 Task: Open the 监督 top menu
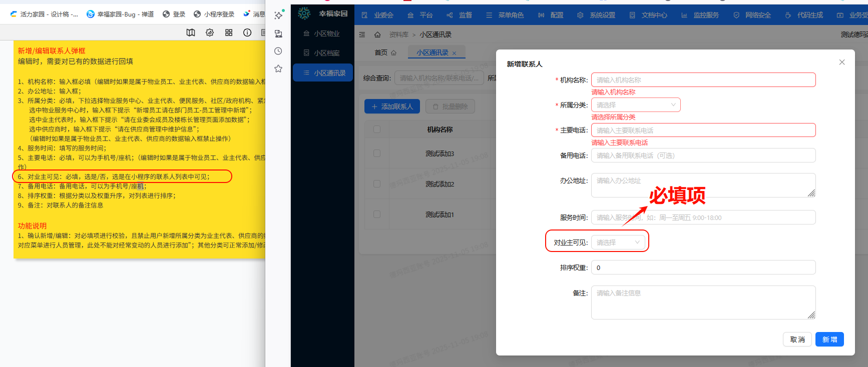(x=459, y=15)
